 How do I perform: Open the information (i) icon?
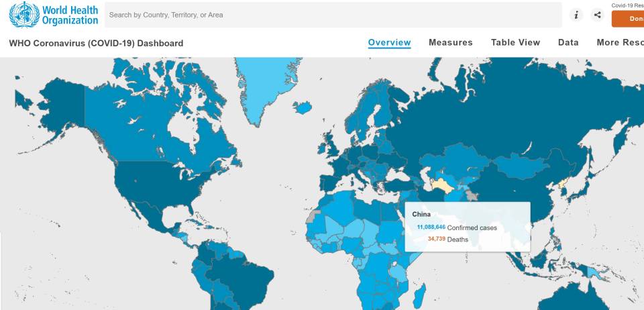576,15
